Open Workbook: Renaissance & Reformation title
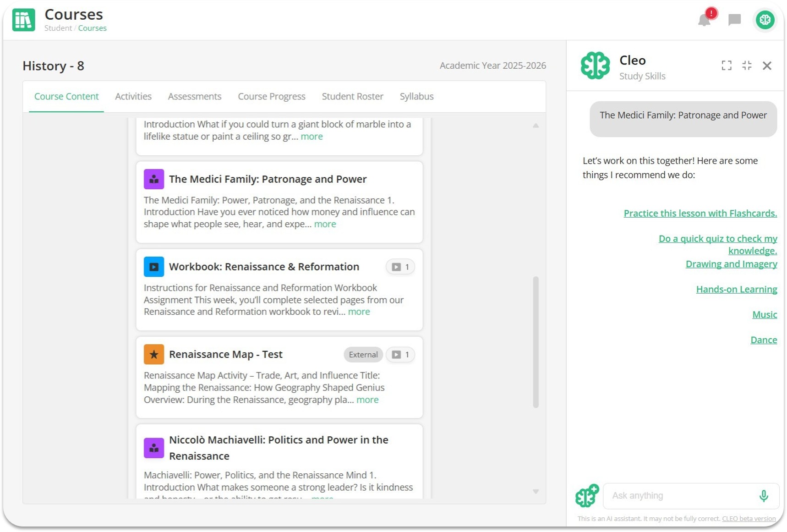 pos(264,267)
